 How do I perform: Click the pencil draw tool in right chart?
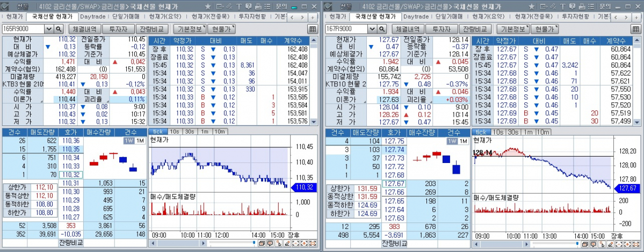[x=610, y=244]
